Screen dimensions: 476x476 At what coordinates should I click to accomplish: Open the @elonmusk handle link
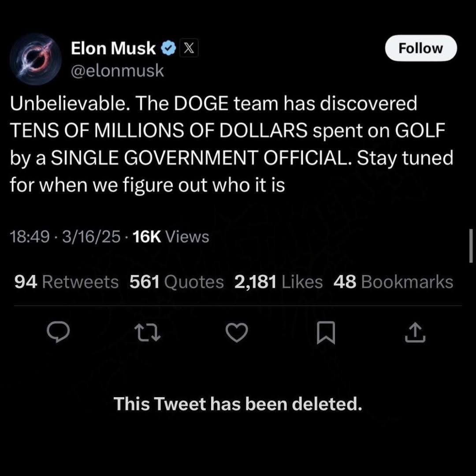point(117,71)
